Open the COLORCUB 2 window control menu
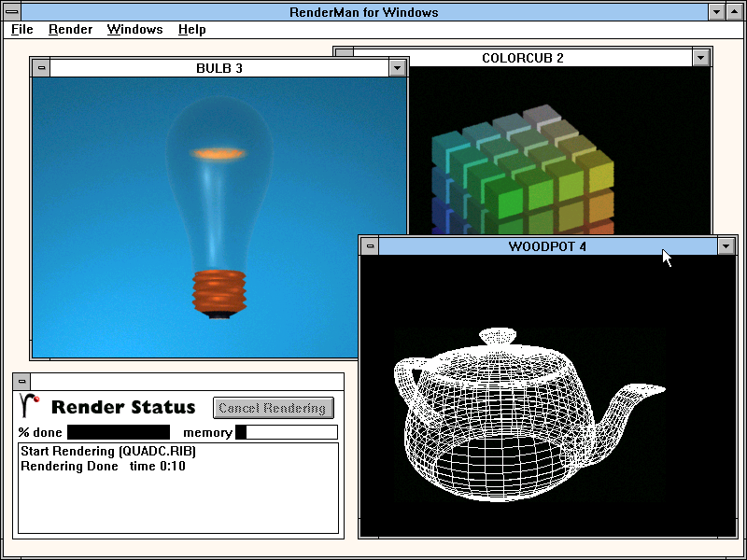 (x=344, y=52)
